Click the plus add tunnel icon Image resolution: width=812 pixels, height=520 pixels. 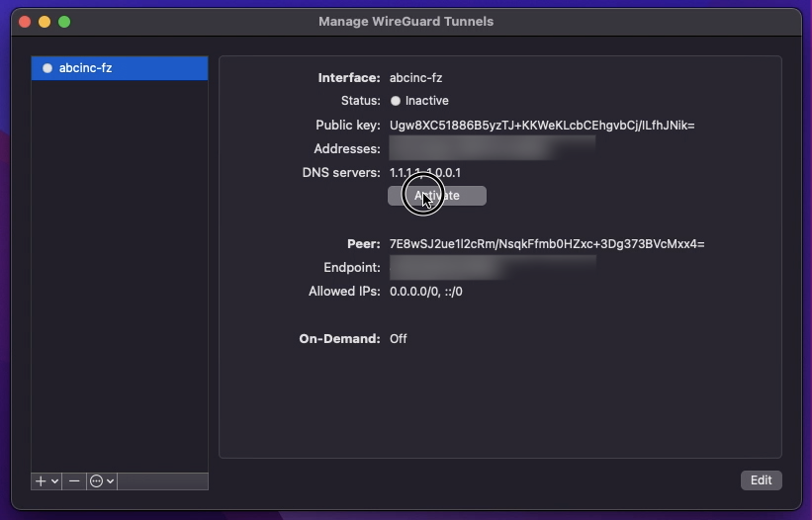click(x=41, y=481)
